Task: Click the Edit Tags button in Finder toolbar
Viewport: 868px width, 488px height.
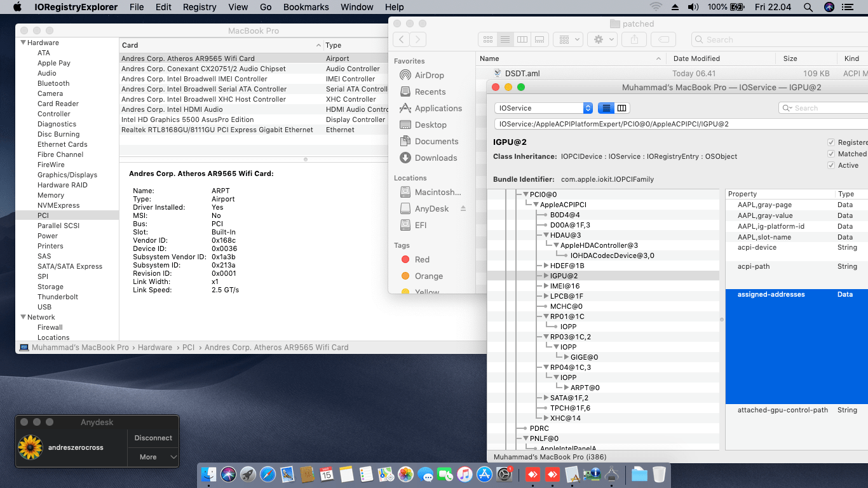Action: (x=663, y=39)
